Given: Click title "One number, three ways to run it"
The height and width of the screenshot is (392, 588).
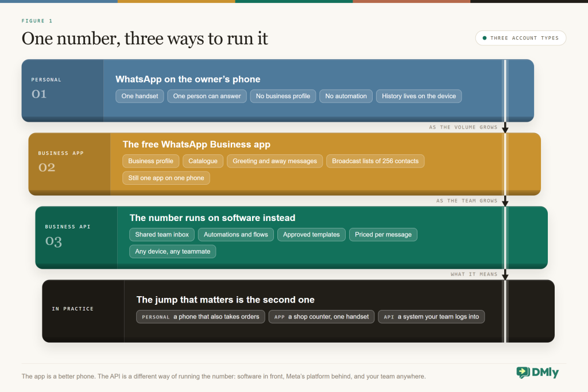Looking at the screenshot, I should (145, 38).
